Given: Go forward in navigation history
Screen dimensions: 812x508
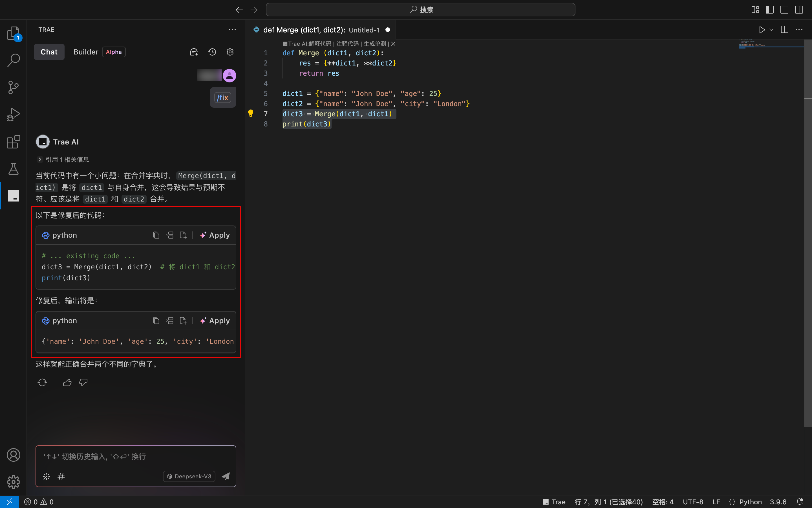Looking at the screenshot, I should point(254,10).
